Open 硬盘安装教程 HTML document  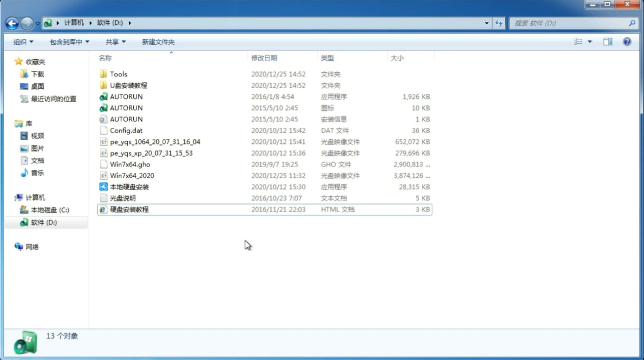129,209
